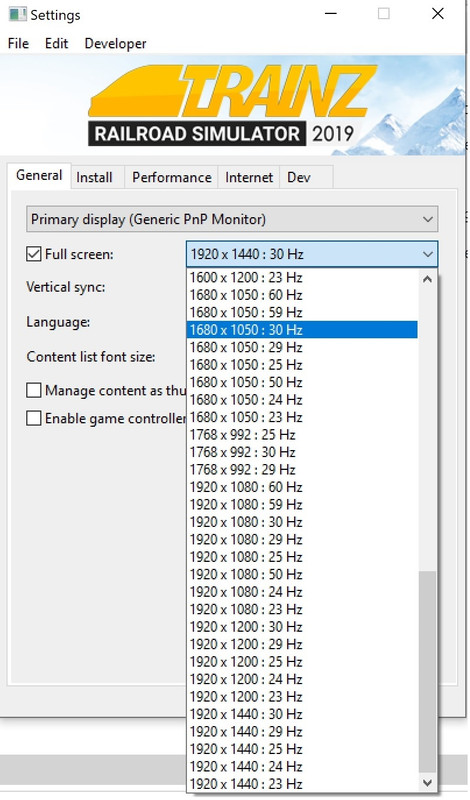Select 1680 x 1050 : 25 Hz
Screen dimensions: 470x800
coord(303,365)
